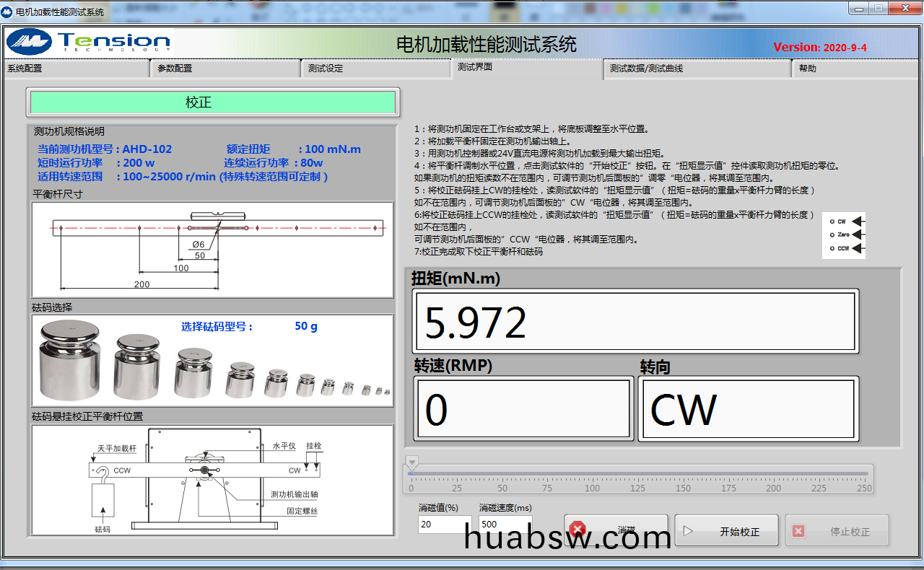Click the app icon in the title bar

coord(8,12)
